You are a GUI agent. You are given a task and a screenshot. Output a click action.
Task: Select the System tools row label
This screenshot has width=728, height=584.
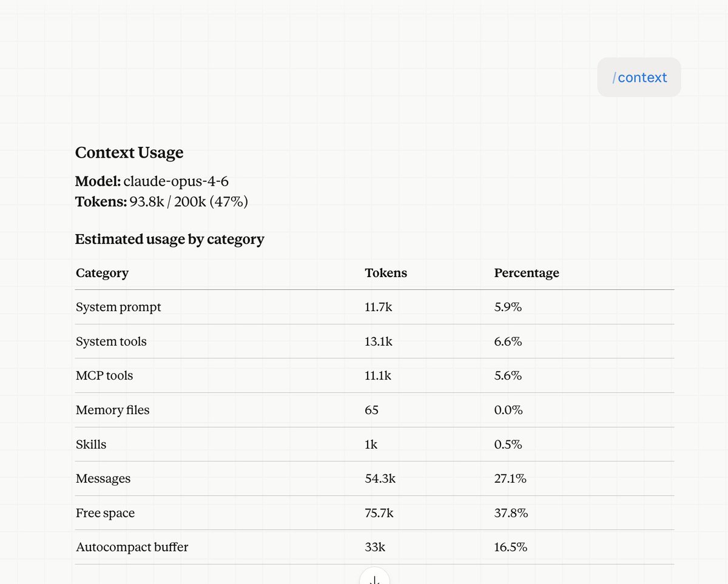coord(111,341)
